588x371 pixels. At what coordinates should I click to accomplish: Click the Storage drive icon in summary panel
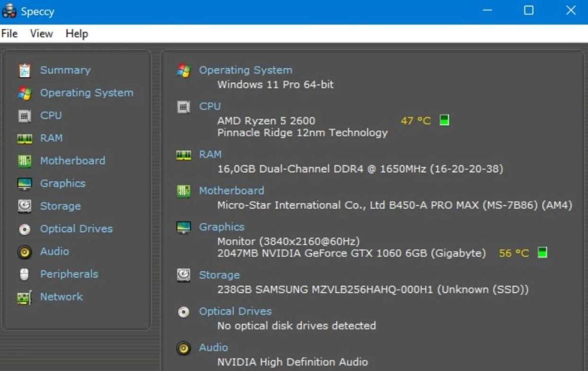click(x=183, y=275)
